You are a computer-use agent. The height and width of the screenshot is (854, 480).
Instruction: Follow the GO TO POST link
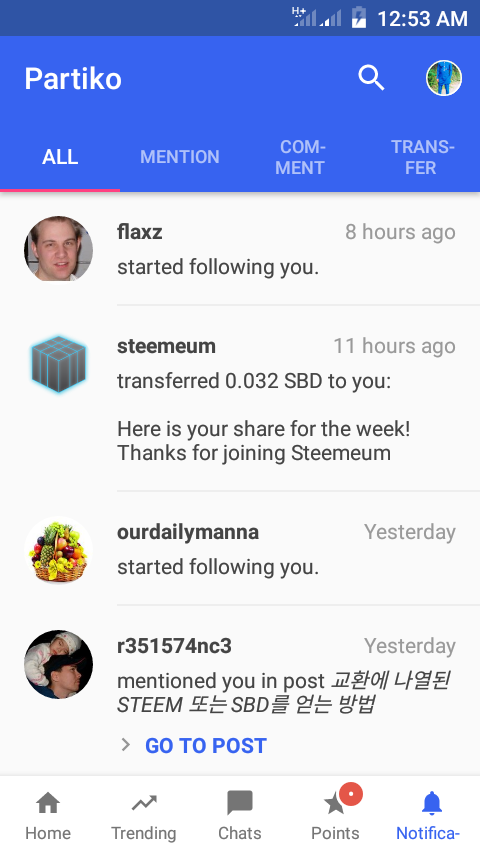206,746
